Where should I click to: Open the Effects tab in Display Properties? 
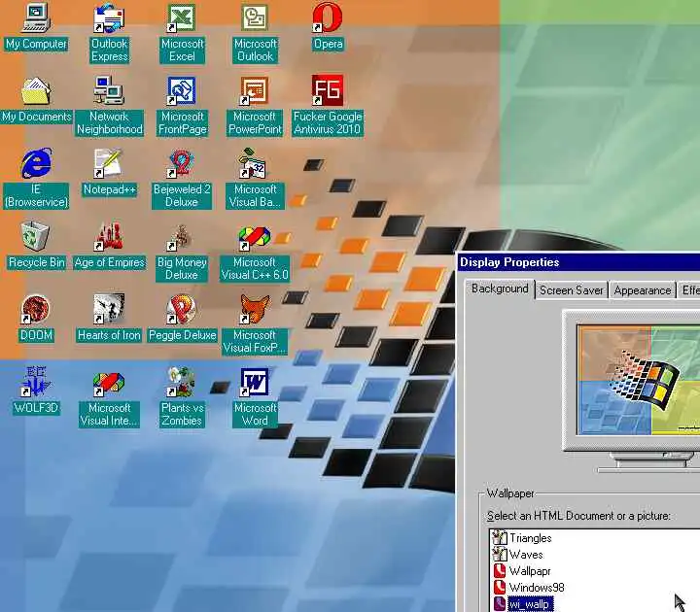point(689,290)
